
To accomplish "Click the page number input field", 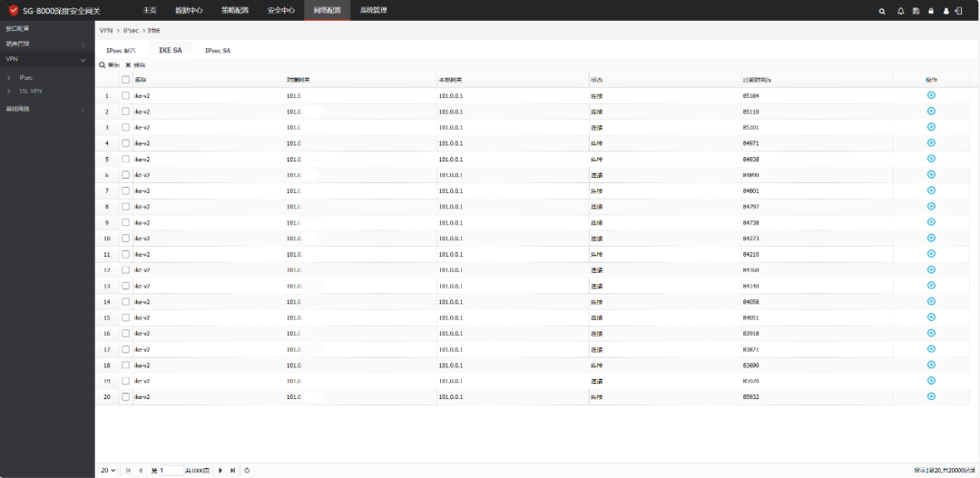I will pos(171,470).
